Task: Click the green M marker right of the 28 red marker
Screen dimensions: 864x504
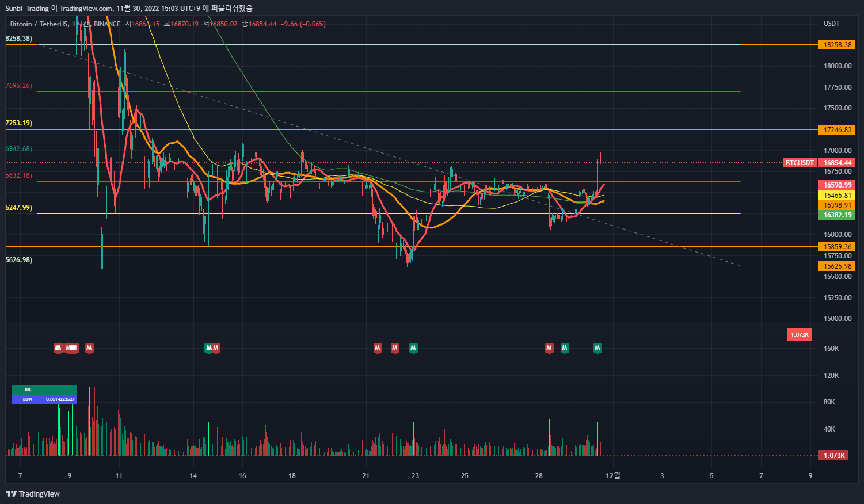Action: pos(565,348)
